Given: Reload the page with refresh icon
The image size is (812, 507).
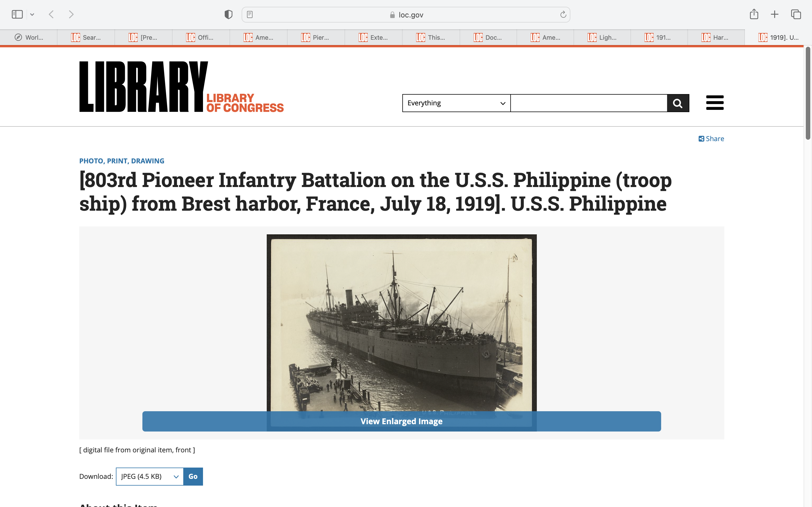Looking at the screenshot, I should [x=563, y=14].
